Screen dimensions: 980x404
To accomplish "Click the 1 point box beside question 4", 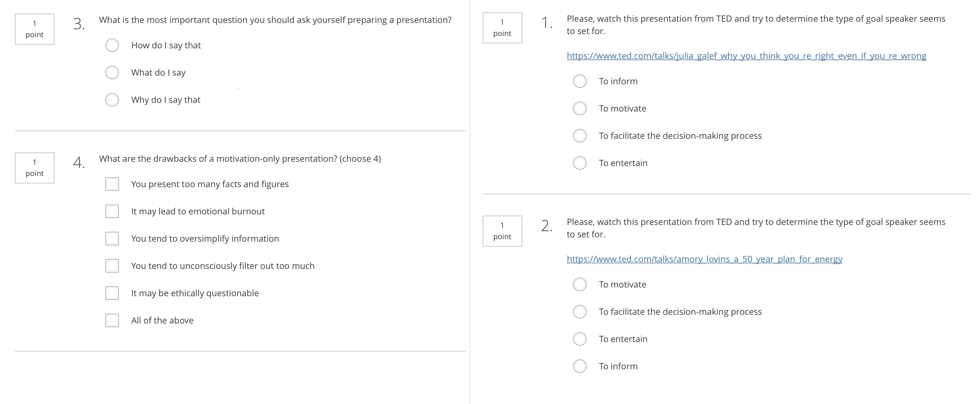I will (35, 168).
